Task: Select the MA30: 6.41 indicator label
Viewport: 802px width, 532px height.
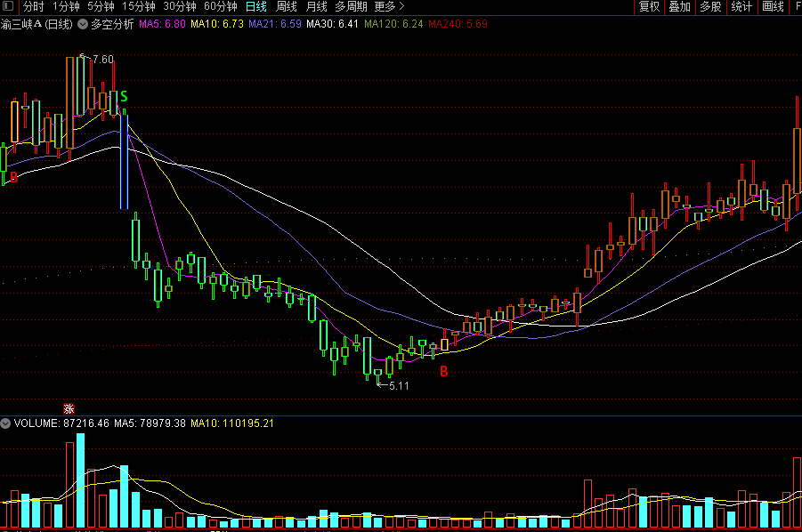Action: [x=333, y=24]
